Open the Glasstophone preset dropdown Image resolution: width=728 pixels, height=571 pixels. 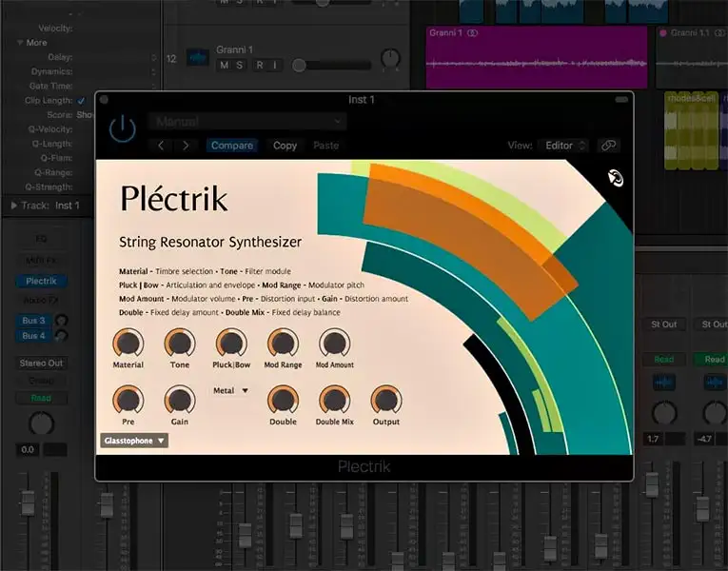(x=134, y=441)
